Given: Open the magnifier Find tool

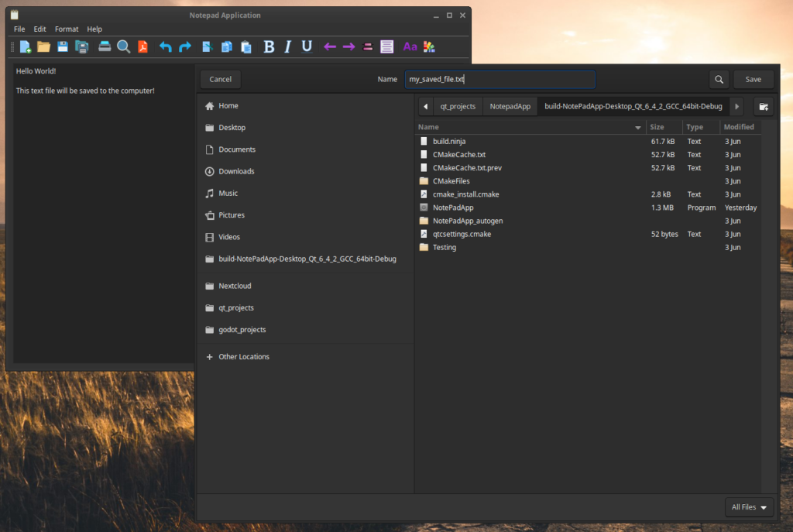Looking at the screenshot, I should [x=123, y=47].
